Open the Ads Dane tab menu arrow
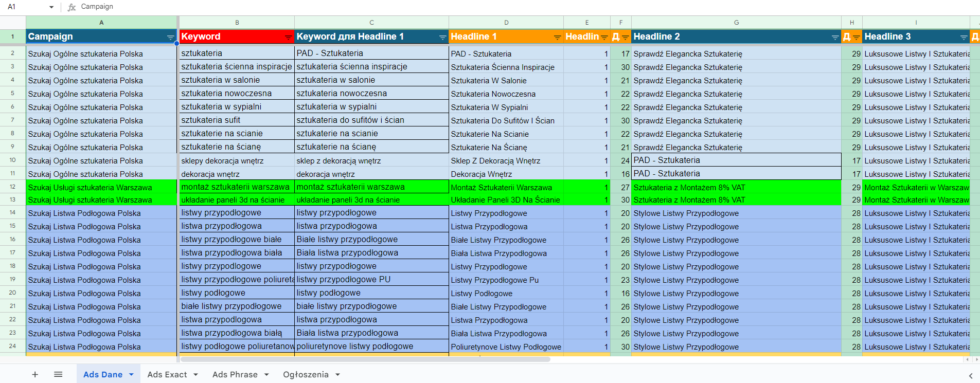 point(131,374)
